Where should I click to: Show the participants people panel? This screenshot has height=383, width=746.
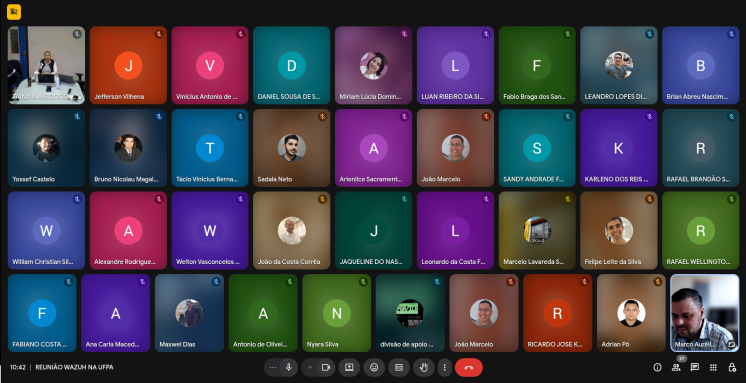point(676,367)
